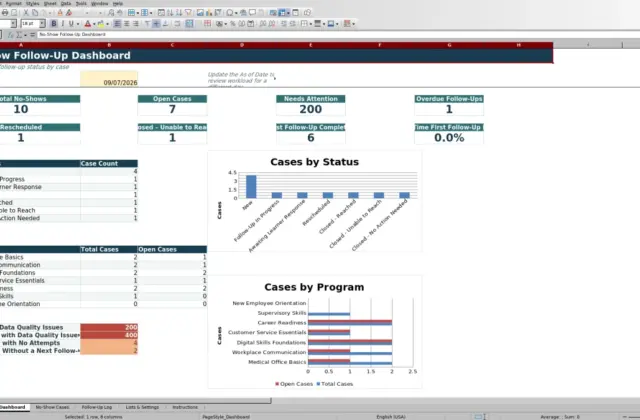Open the Data menu
The image size is (640, 420).
point(66,3)
